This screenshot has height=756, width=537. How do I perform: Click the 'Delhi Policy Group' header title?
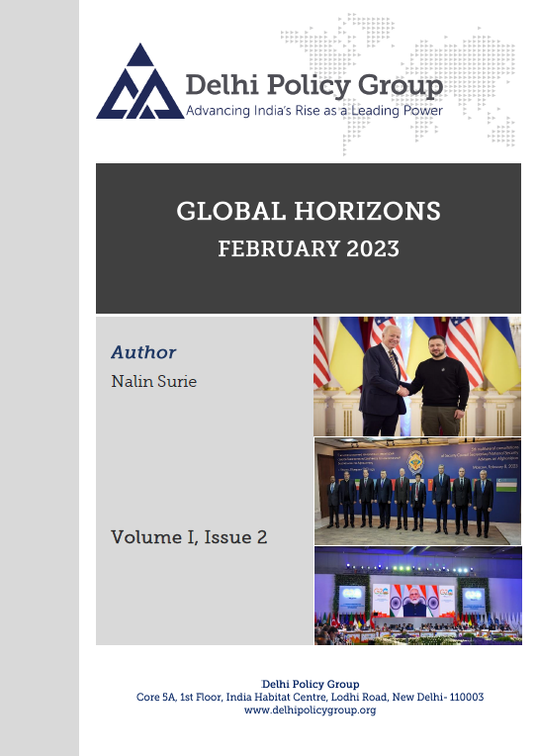[314, 85]
